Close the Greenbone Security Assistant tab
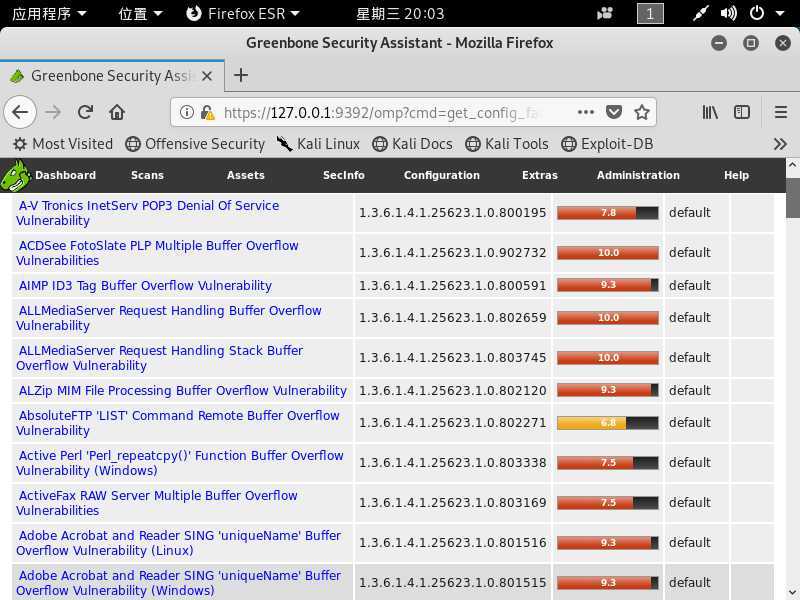This screenshot has height=600, width=800. point(207,76)
